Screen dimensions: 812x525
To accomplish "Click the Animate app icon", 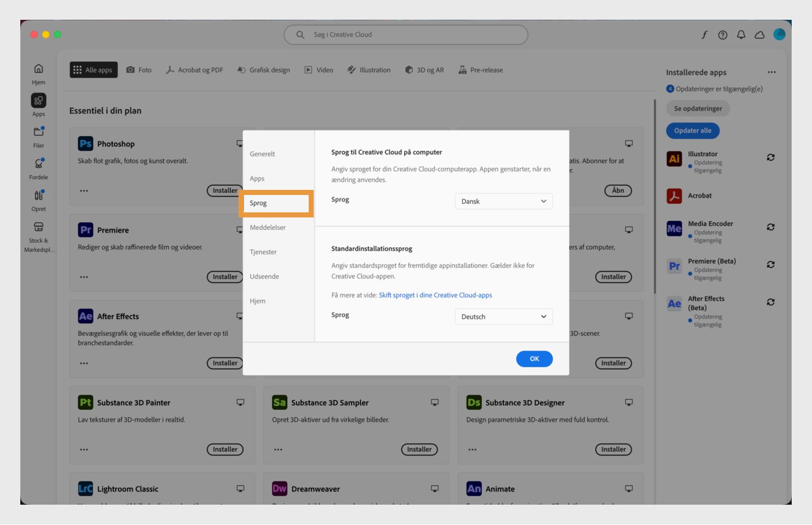I will click(474, 489).
